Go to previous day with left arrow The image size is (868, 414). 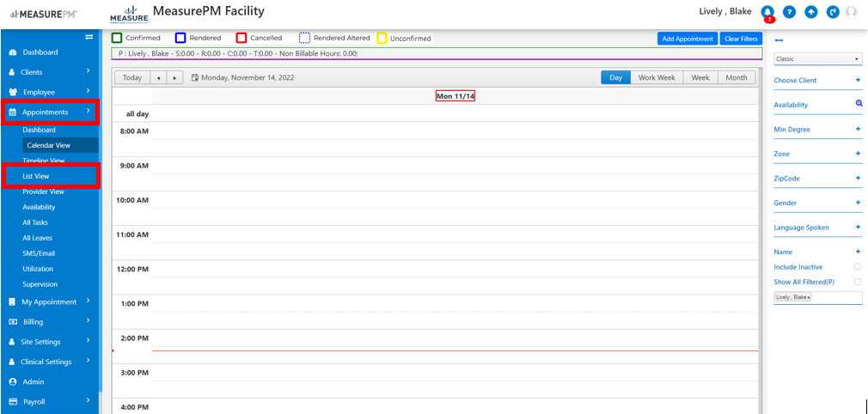pyautogui.click(x=158, y=78)
